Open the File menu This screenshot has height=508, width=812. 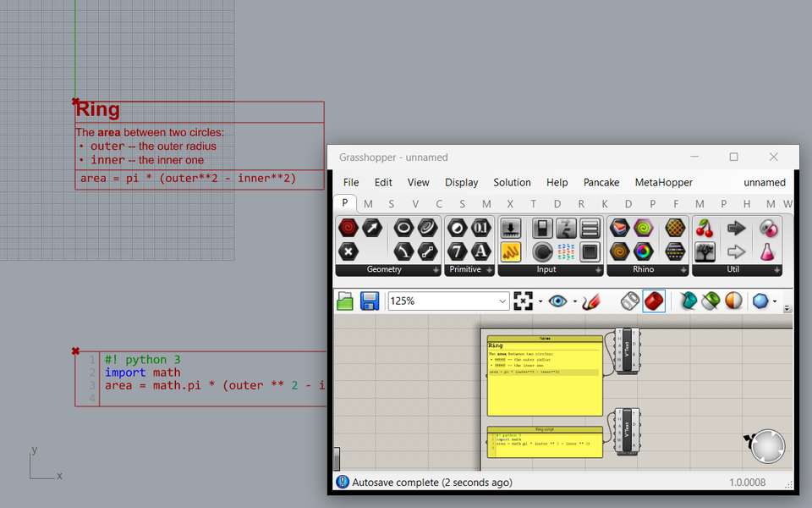(350, 183)
